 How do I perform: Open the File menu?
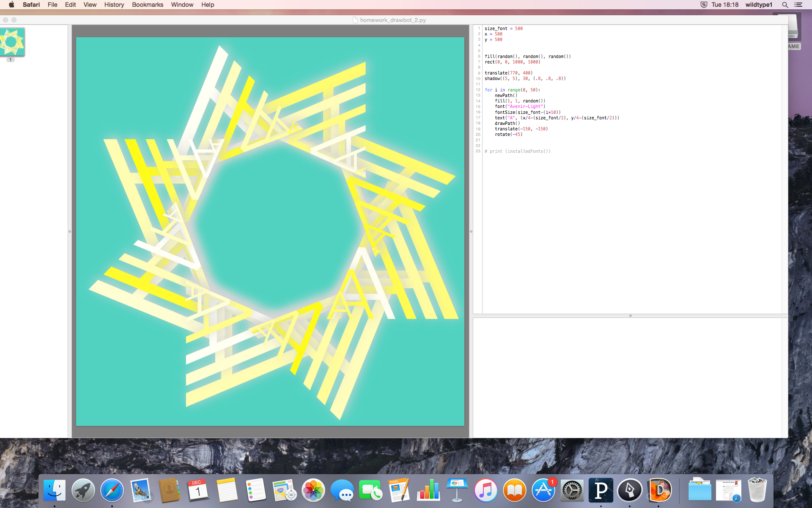(52, 5)
